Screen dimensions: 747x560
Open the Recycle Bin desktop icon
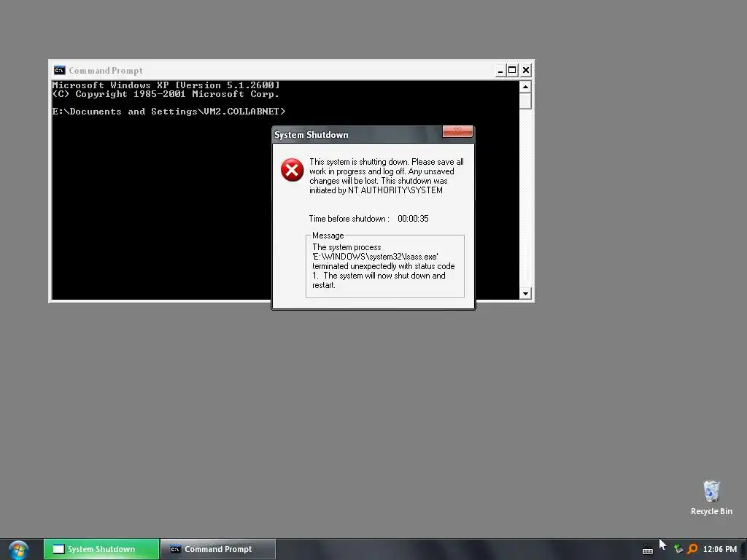point(711,497)
